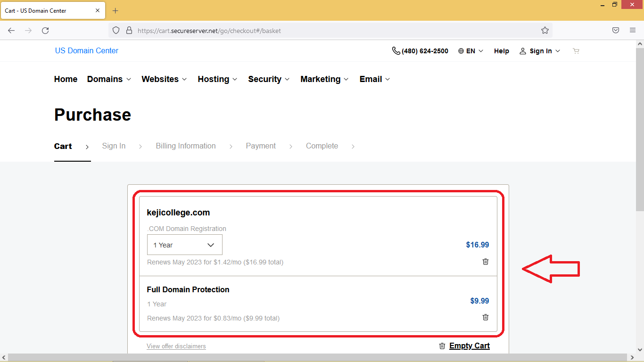The height and width of the screenshot is (362, 644).
Task: Select the Sign In checkout step
Action: pyautogui.click(x=114, y=146)
